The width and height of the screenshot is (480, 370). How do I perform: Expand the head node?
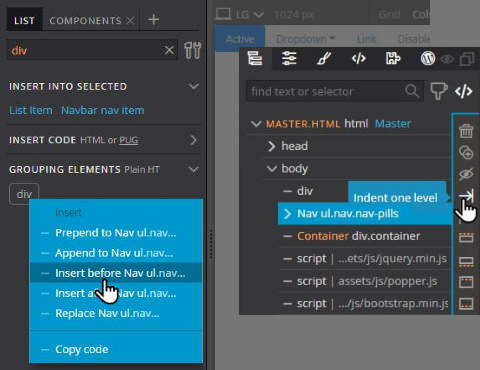tap(272, 146)
